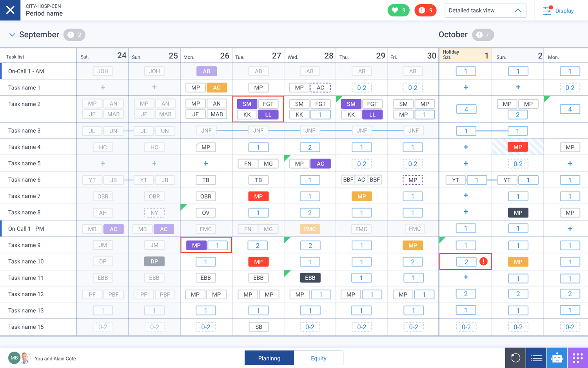Viewport: 588px width, 368px height.
Task: Click the red alert badge showing 9
Action: point(425,10)
